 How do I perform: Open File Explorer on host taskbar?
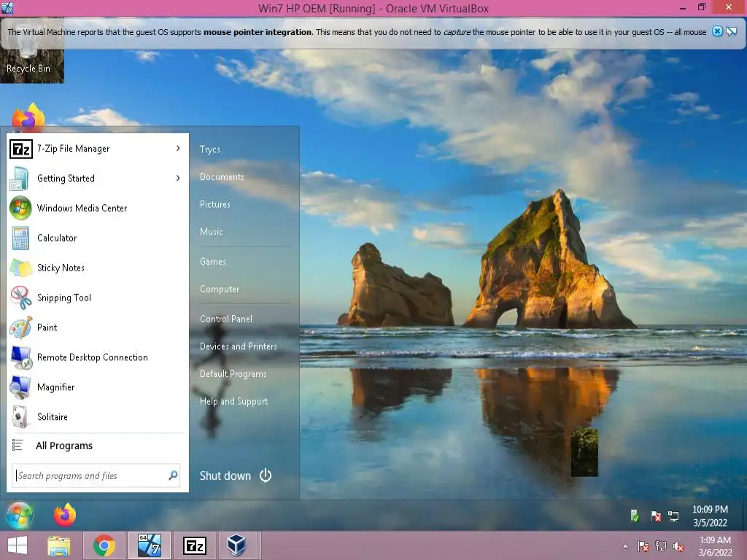pyautogui.click(x=58, y=545)
